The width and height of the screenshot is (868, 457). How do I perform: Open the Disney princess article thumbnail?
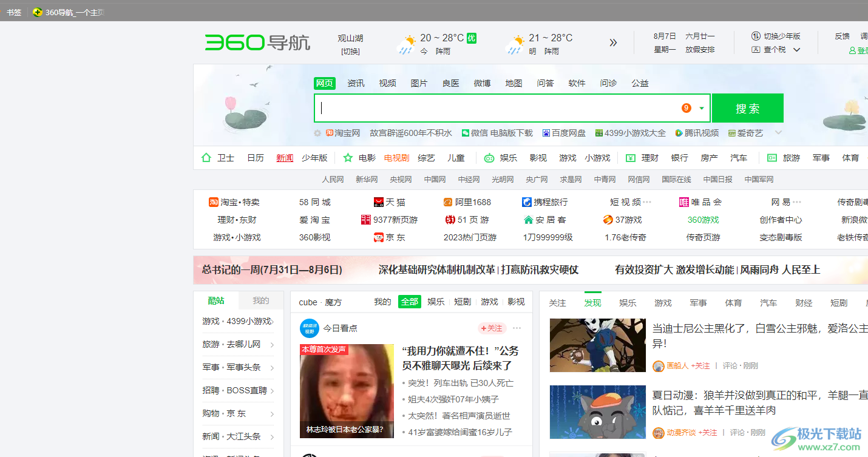pyautogui.click(x=598, y=345)
